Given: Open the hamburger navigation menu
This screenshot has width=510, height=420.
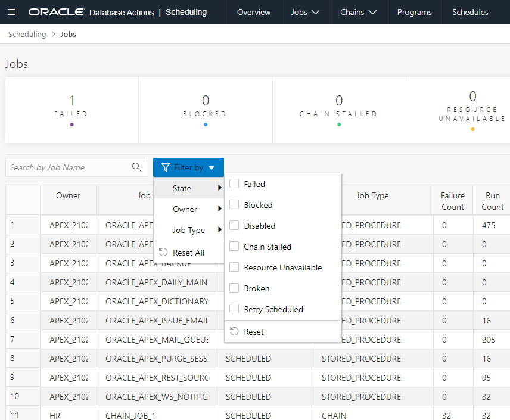Looking at the screenshot, I should (x=11, y=13).
